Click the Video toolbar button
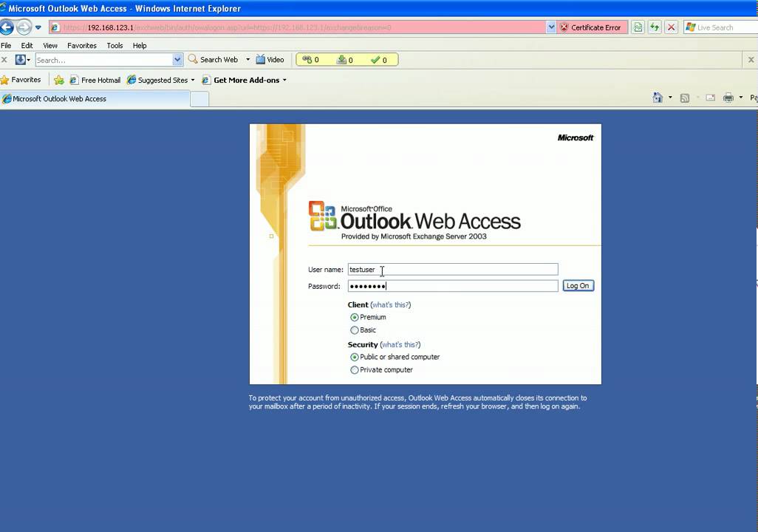 270,60
